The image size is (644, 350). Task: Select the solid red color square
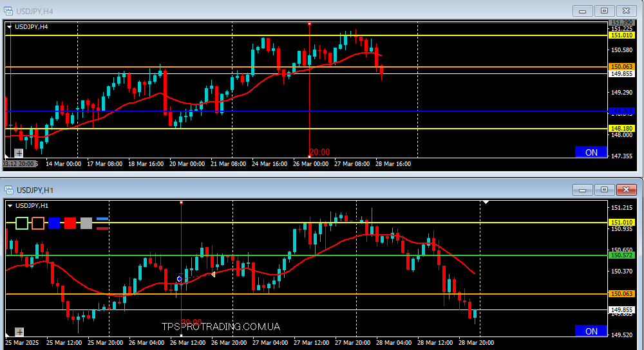(x=70, y=223)
